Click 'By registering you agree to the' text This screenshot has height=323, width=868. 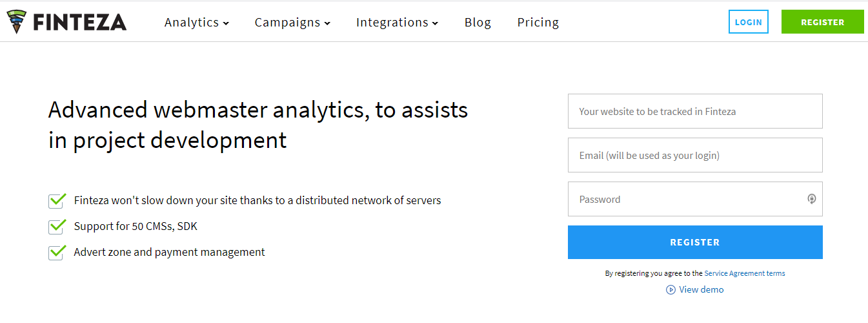[x=654, y=273]
